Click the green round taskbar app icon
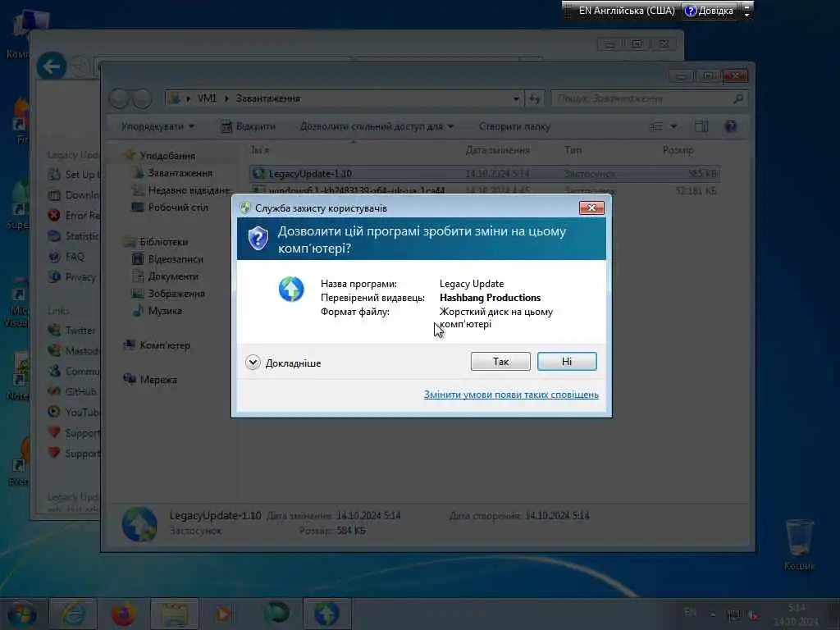This screenshot has height=630, width=840. tap(276, 613)
